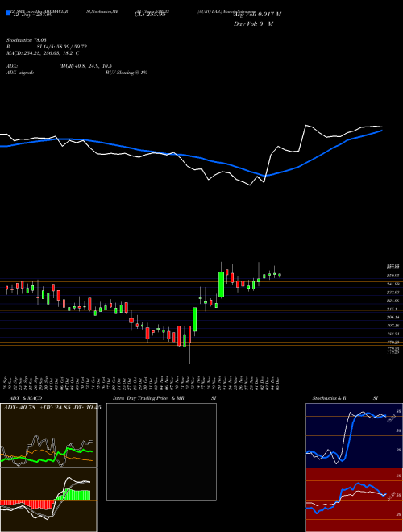This screenshot has height=532, width=403.
Task: Click the blue moving average line's right end
Action: [382, 131]
